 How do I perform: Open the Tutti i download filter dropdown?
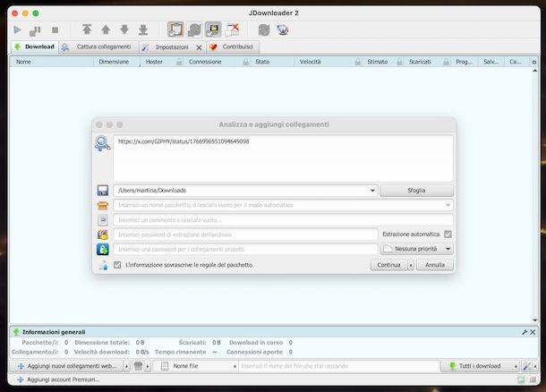480,366
